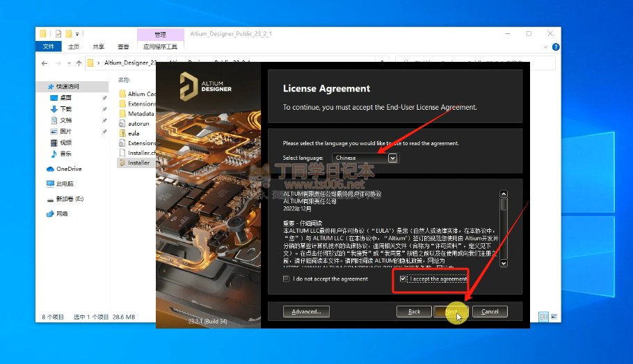Screen dimensions: 633x364
Task: Open the 文件 tab in Explorer
Action: pos(49,47)
